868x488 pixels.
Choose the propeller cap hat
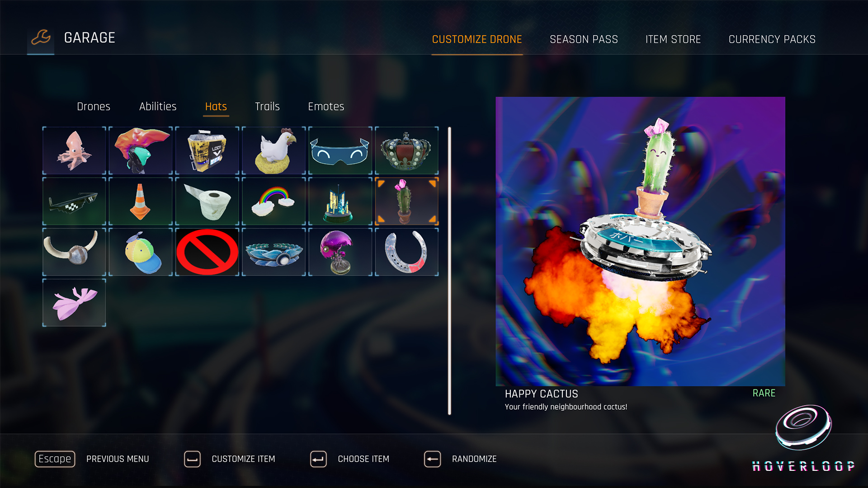pyautogui.click(x=141, y=252)
